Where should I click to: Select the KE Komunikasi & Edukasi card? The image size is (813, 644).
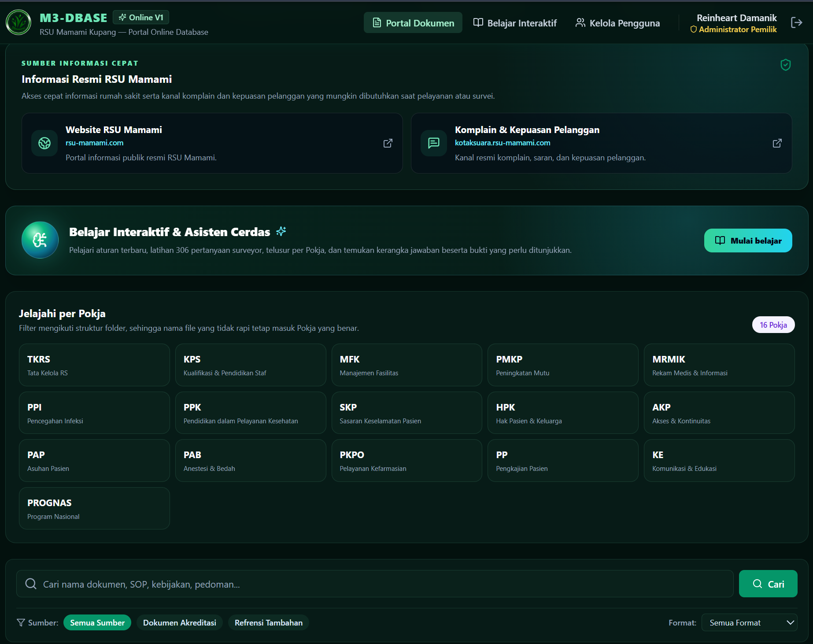[x=719, y=460]
